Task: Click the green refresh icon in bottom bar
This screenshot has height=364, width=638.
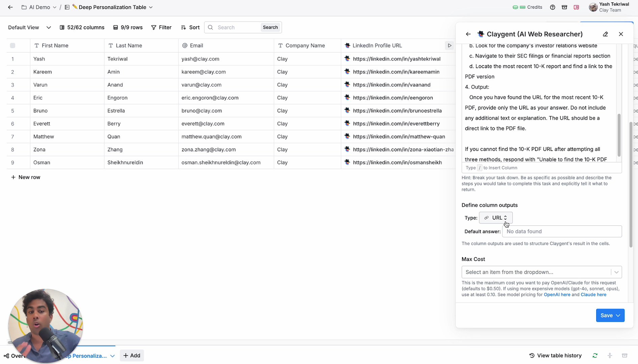Action: 595,356
